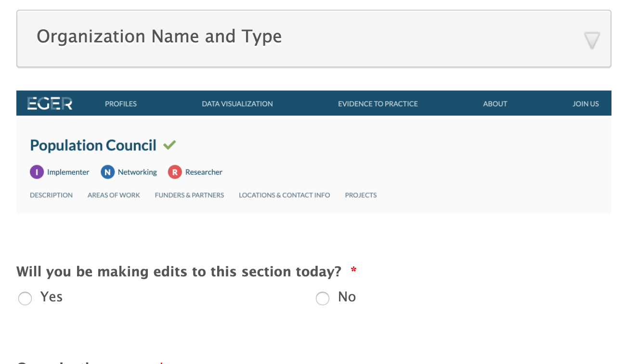
Task: Select the Yes radio button
Action: click(x=25, y=299)
